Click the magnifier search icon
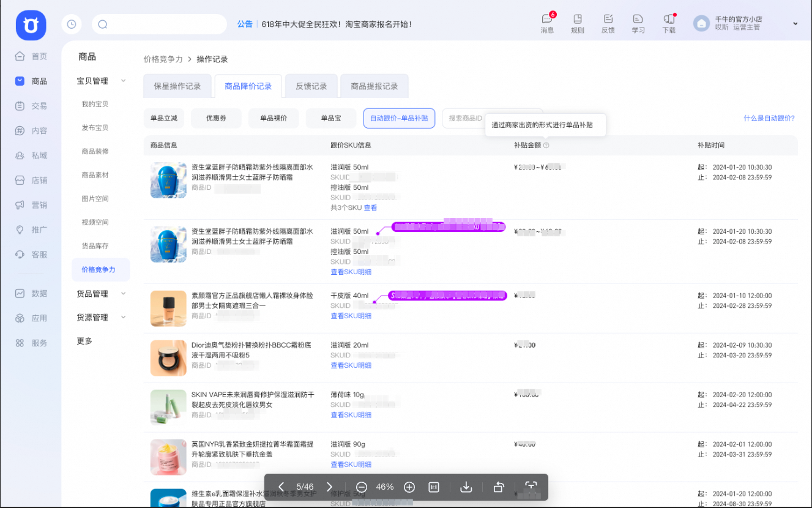The height and width of the screenshot is (508, 812). pyautogui.click(x=103, y=24)
